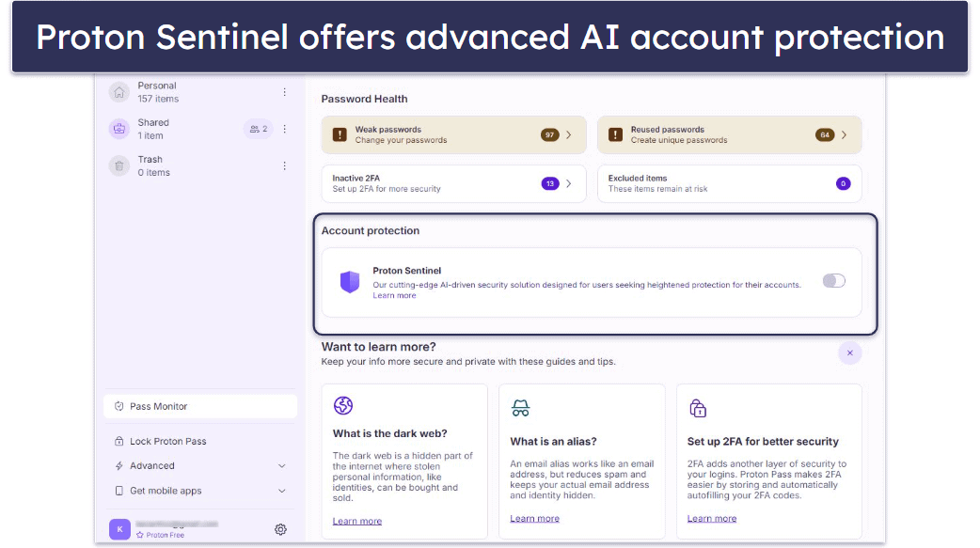Click the shared members badge showing 2

pyautogui.click(x=258, y=129)
